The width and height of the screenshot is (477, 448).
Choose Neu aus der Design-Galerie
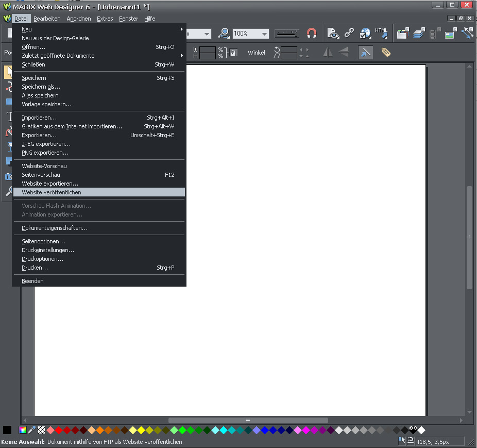point(99,38)
